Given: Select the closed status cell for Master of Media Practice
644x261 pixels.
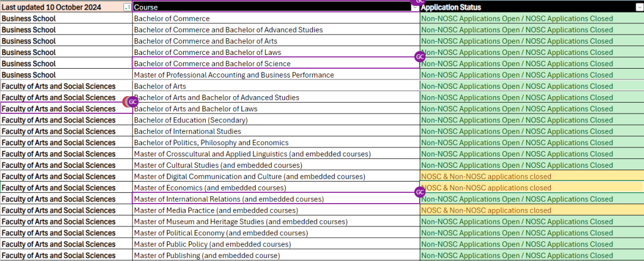Looking at the screenshot, I should click(532, 210).
